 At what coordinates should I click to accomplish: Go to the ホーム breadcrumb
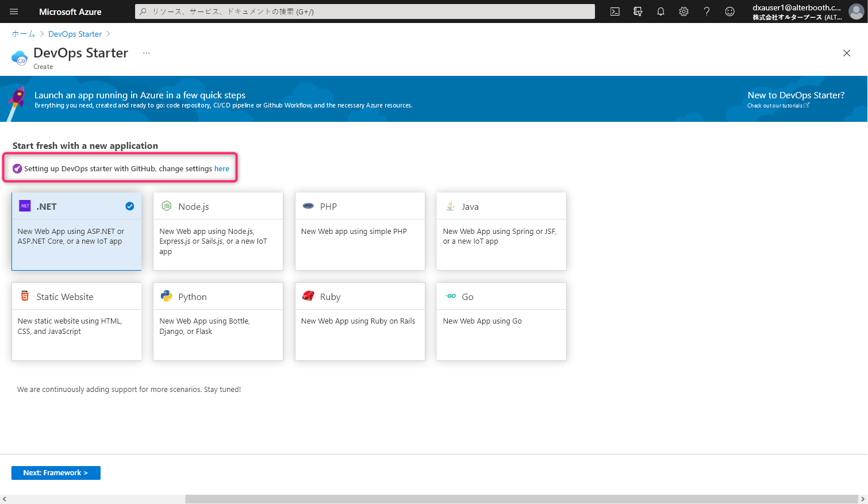pos(23,34)
